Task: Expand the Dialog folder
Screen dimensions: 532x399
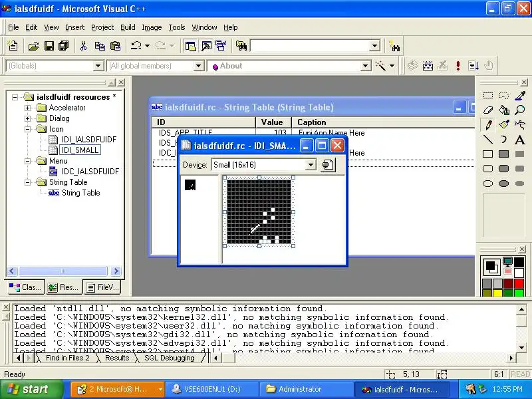Action: 27,118
